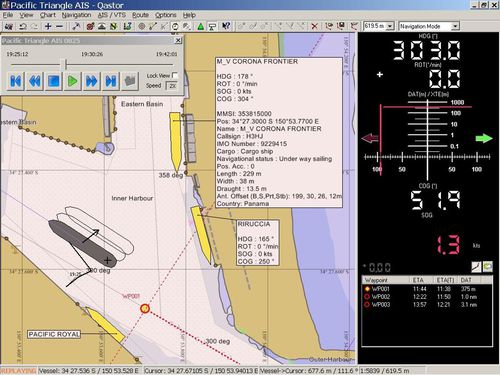500x375 pixels.
Task: Click the MMSI: 353815000 line
Action: [244, 114]
